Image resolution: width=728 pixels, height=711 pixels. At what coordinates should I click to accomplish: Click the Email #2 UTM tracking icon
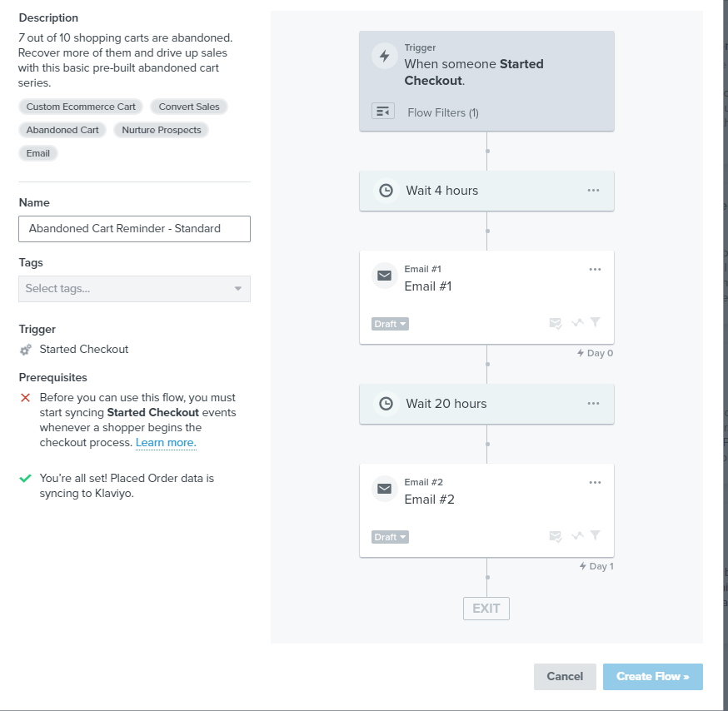click(577, 535)
